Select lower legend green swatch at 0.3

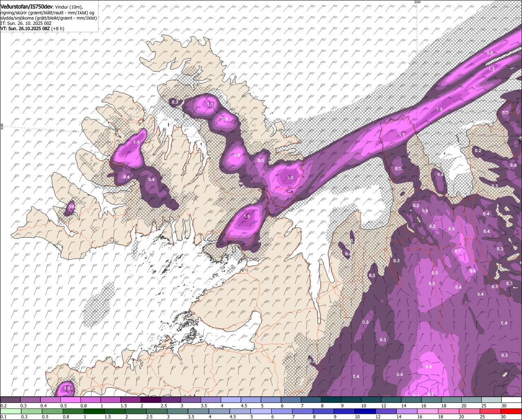[31, 411]
